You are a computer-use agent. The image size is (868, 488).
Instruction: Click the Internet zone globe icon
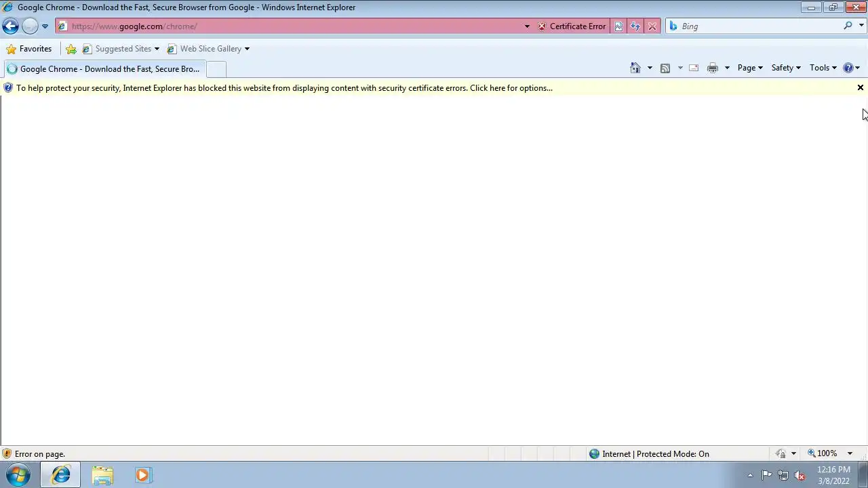595,454
